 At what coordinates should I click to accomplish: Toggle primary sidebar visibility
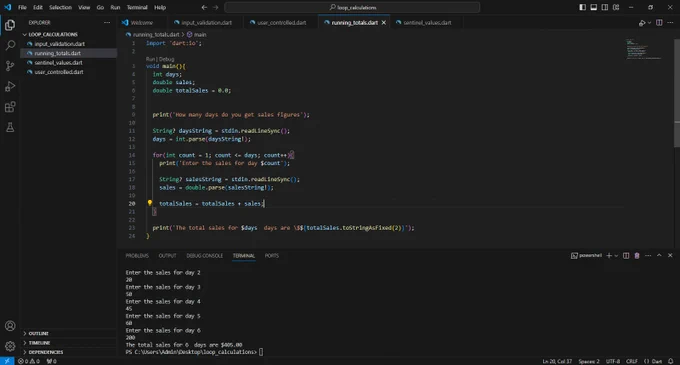click(x=582, y=7)
